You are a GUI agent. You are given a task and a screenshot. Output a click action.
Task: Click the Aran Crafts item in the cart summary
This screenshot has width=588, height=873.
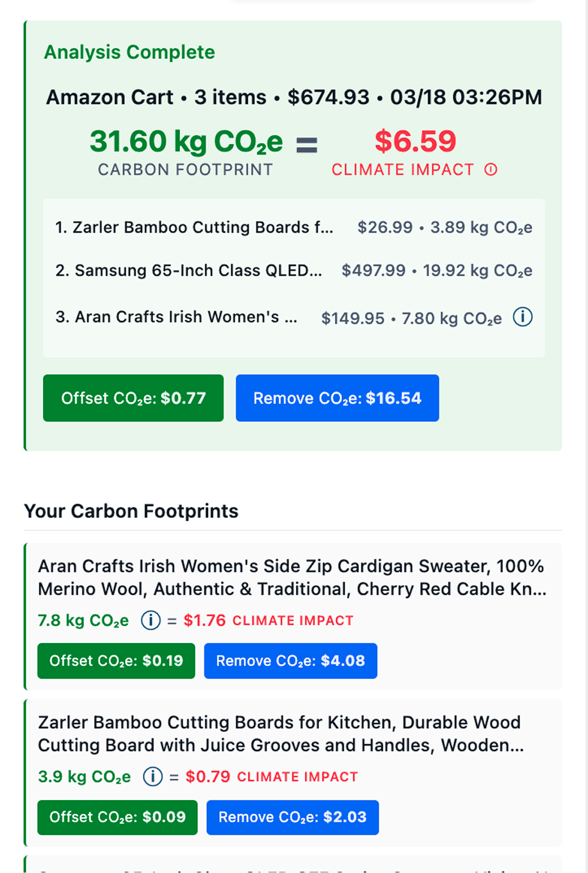[282, 317]
